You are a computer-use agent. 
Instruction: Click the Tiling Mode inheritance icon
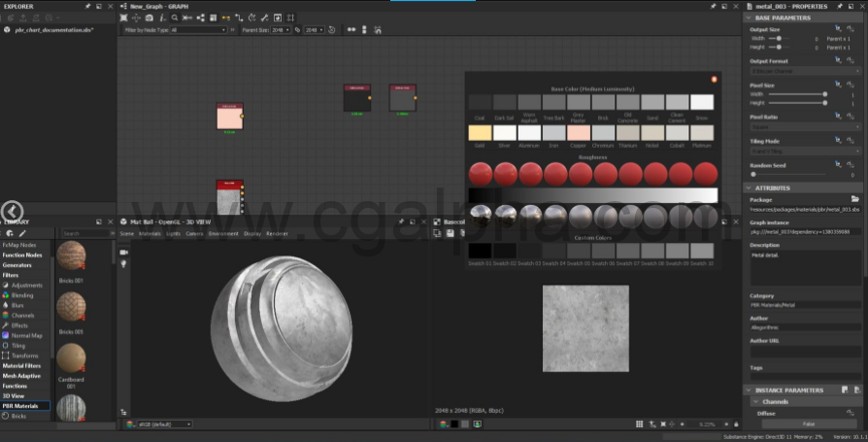(x=838, y=141)
